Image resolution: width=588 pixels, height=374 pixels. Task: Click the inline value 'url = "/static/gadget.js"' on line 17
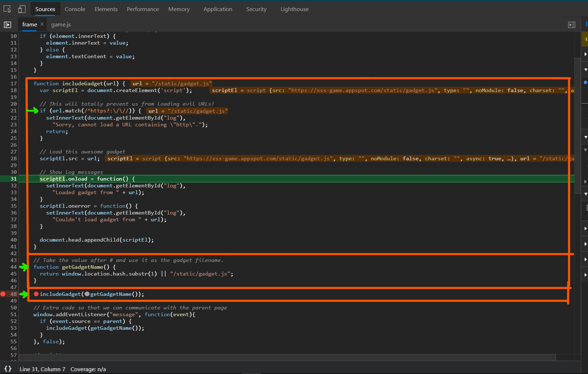172,84
